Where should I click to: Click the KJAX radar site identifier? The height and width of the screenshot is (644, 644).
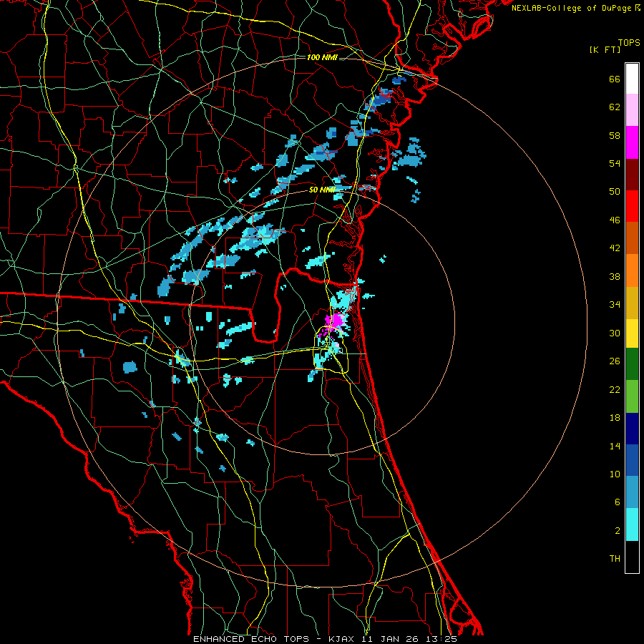[x=343, y=639]
